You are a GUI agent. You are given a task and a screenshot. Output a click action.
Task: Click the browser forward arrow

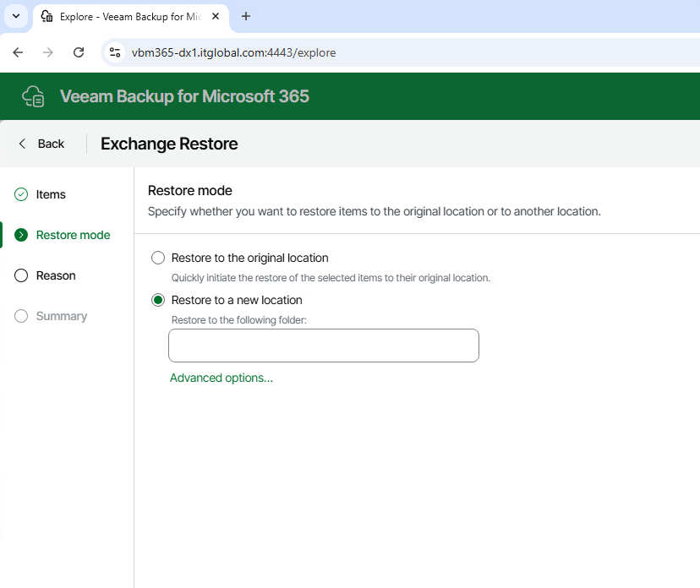48,52
